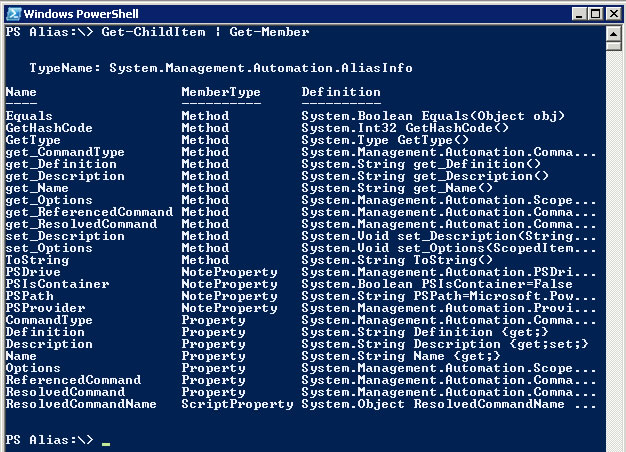Screen dimensions: 626x452
Task: Click the Get-ChildItem command text
Action: [153, 32]
